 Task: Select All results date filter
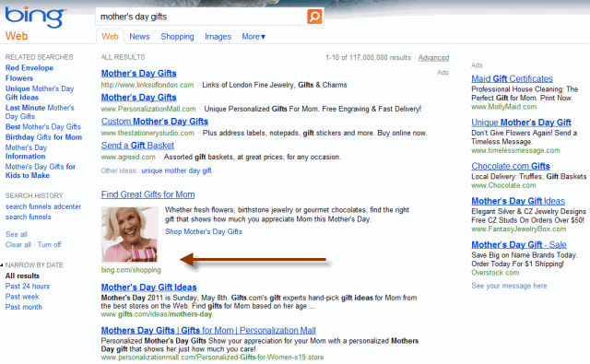22,276
